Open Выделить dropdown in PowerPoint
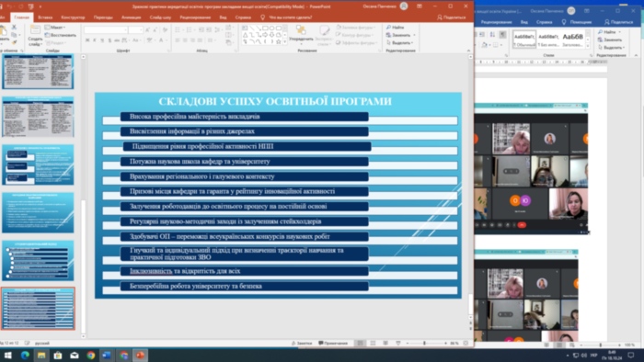Screen dimensions: 644x362 click(x=399, y=42)
